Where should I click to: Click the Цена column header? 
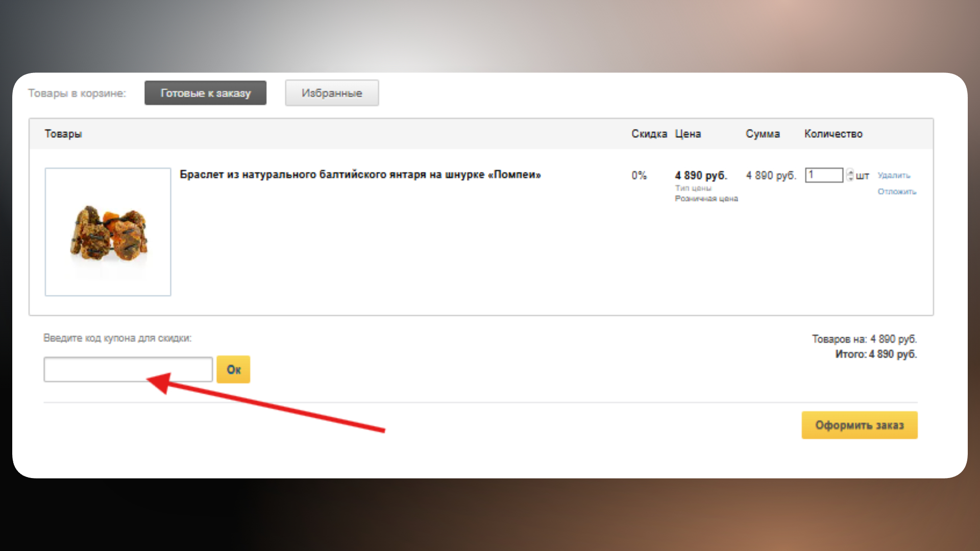688,134
